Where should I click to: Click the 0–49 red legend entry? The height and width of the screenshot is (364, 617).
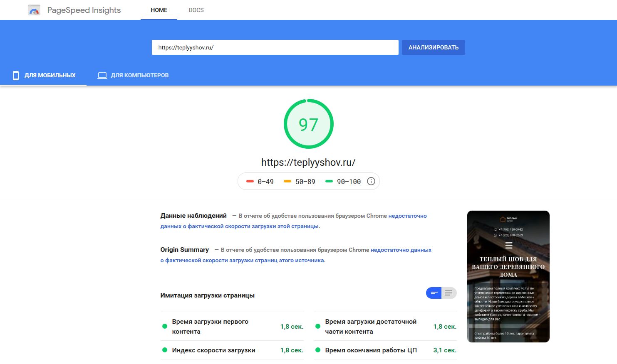pyautogui.click(x=260, y=182)
